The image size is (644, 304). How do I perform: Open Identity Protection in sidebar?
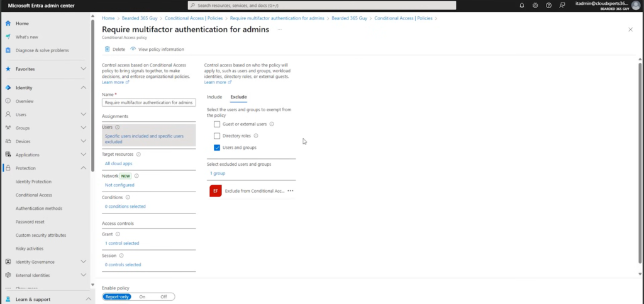(x=33, y=182)
